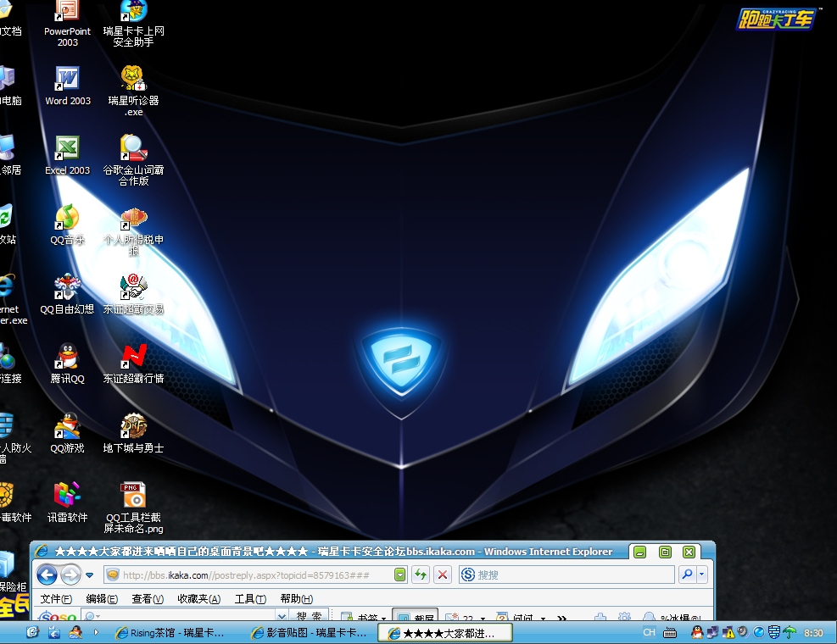This screenshot has width=837, height=644.
Task: Select the QQ工具栏截屏未命名.png file
Action: click(133, 496)
